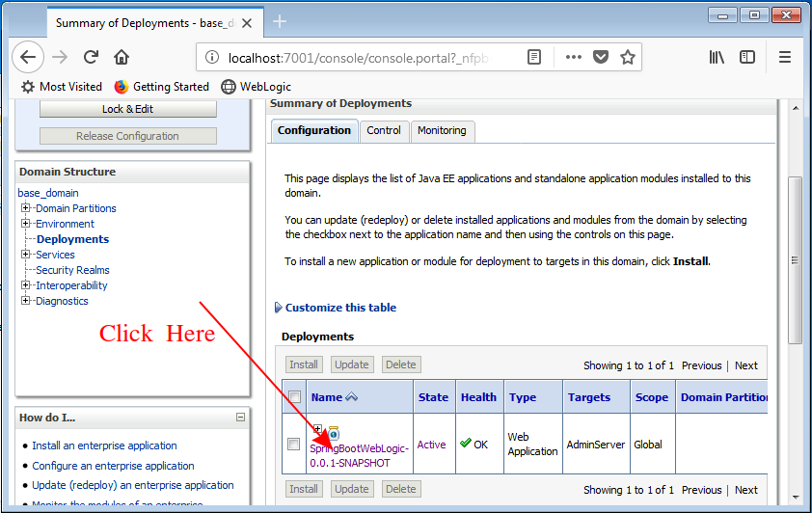
Task: Open the WebLogic bookmark
Action: point(257,87)
